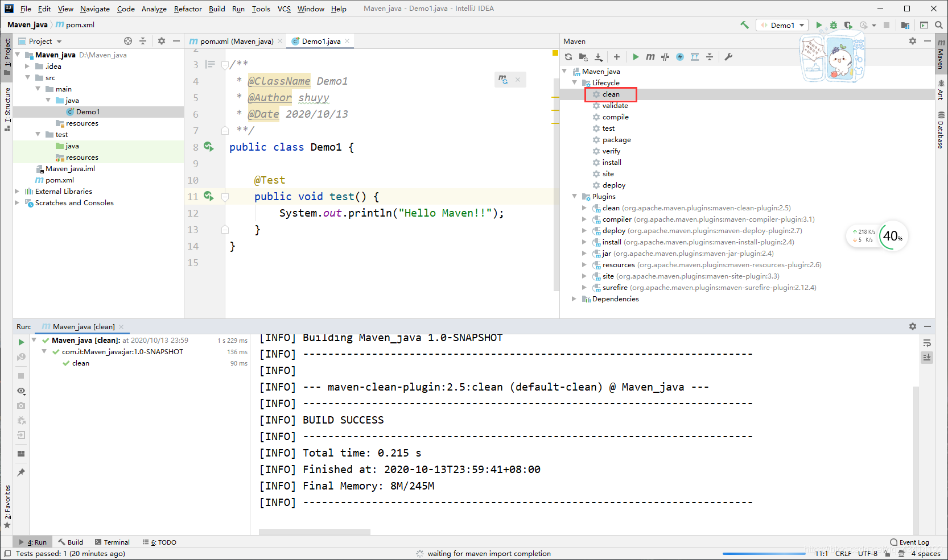The height and width of the screenshot is (560, 948).
Task: Open the Build tool window
Action: 71,542
